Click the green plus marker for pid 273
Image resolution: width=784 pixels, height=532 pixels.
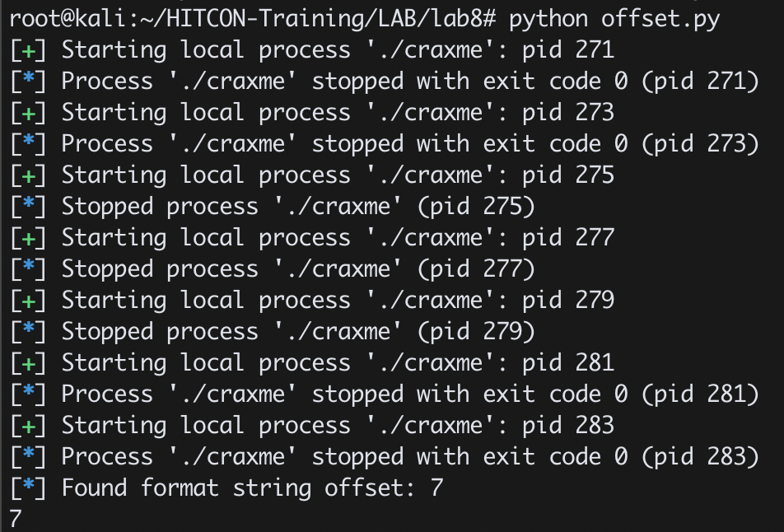tap(29, 114)
